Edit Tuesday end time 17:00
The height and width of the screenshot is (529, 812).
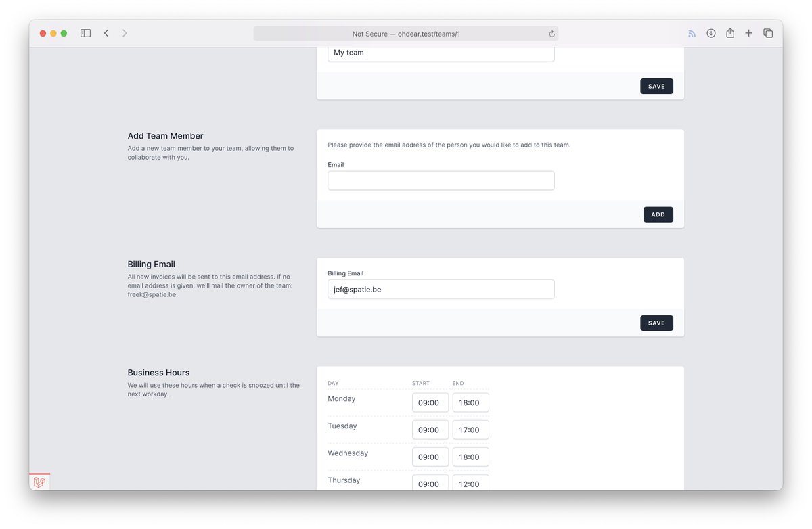point(470,430)
